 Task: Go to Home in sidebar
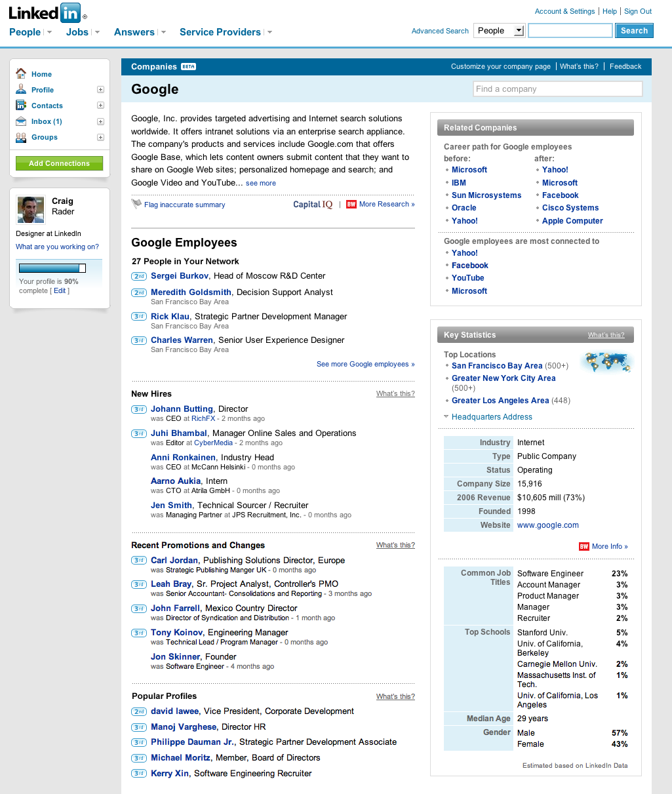(41, 74)
